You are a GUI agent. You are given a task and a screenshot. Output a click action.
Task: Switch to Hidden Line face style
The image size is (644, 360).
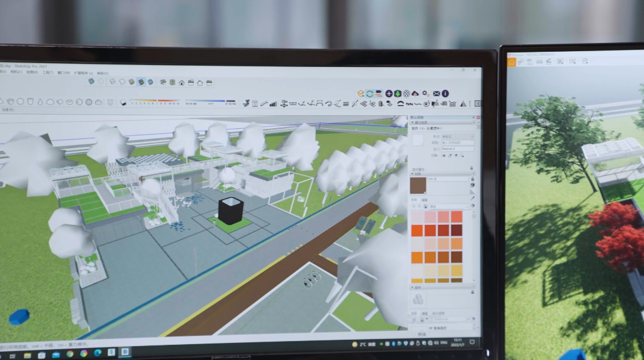click(122, 82)
